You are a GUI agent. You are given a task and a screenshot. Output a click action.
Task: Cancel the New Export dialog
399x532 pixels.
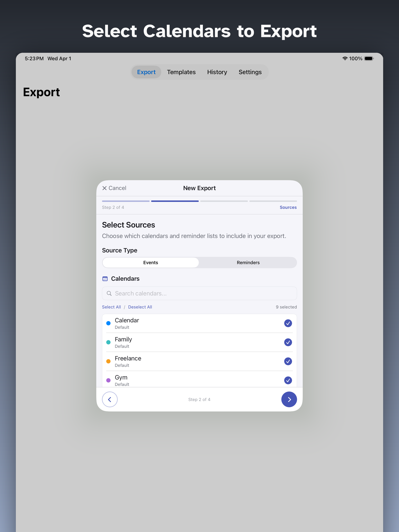tap(114, 188)
